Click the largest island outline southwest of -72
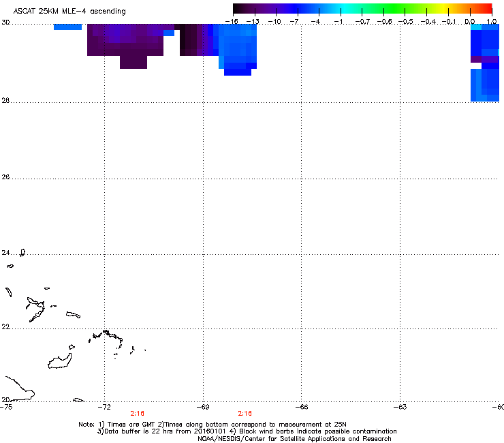Screen dimensions: 504x443 [60, 362]
